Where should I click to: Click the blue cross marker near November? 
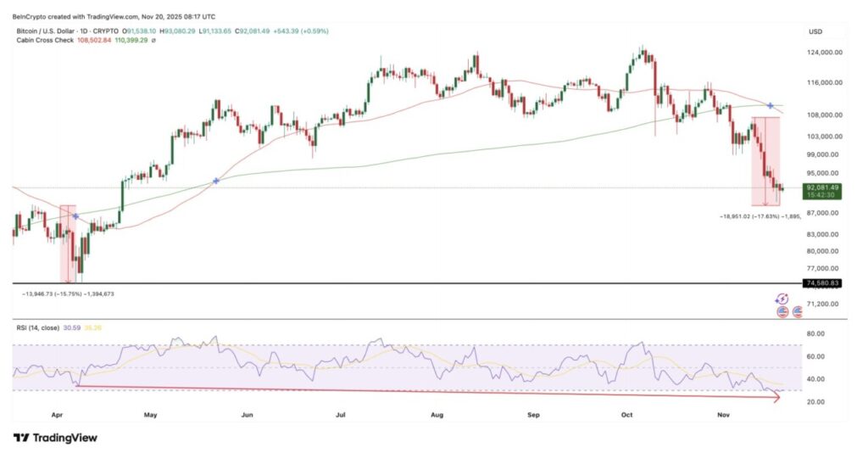tap(771, 105)
